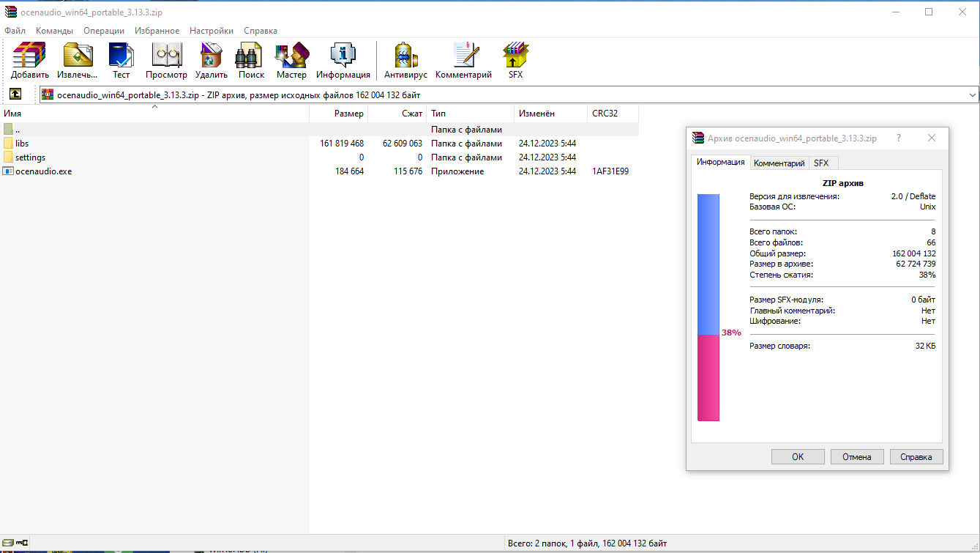
Task: Sort by the CRC32 column header
Action: [613, 114]
